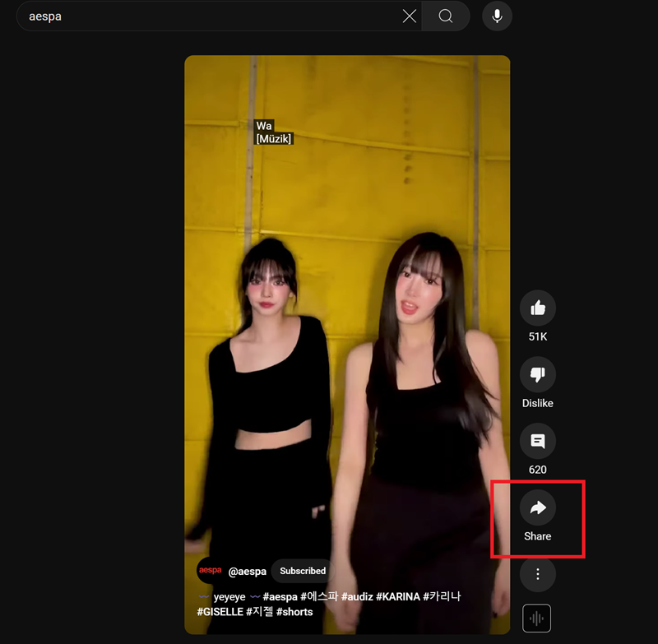Open the #shorts hashtag
This screenshot has height=644, width=658.
294,612
